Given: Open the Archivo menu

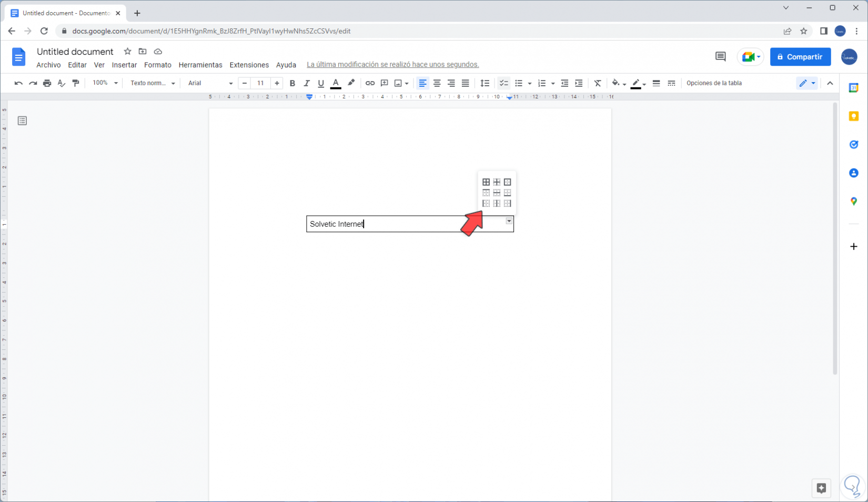Looking at the screenshot, I should tap(48, 65).
